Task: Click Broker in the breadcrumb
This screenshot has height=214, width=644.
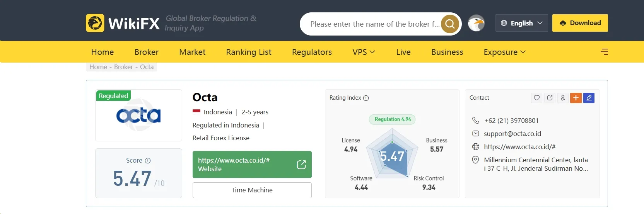Action: coord(123,67)
